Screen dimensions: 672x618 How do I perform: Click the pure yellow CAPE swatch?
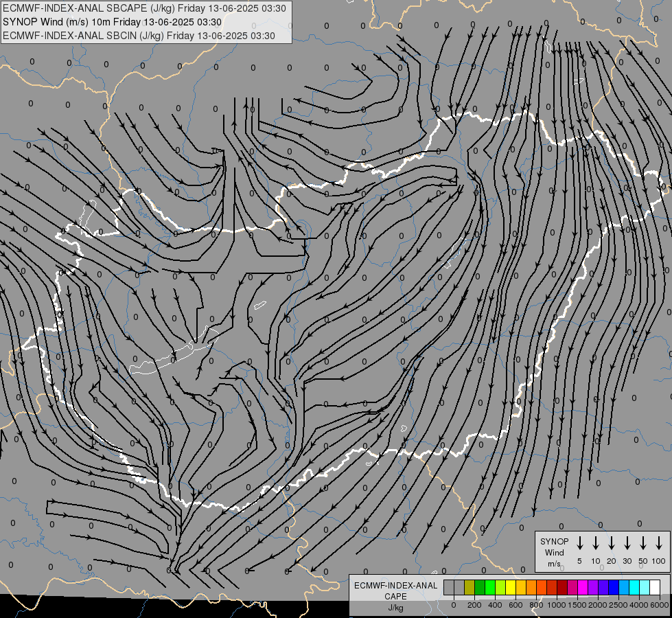point(511,587)
